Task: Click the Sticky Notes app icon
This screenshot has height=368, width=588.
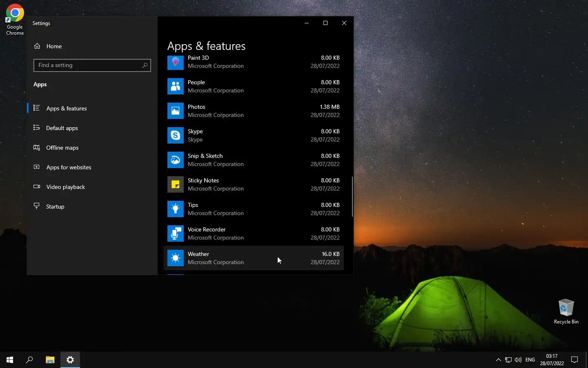Action: pyautogui.click(x=176, y=184)
